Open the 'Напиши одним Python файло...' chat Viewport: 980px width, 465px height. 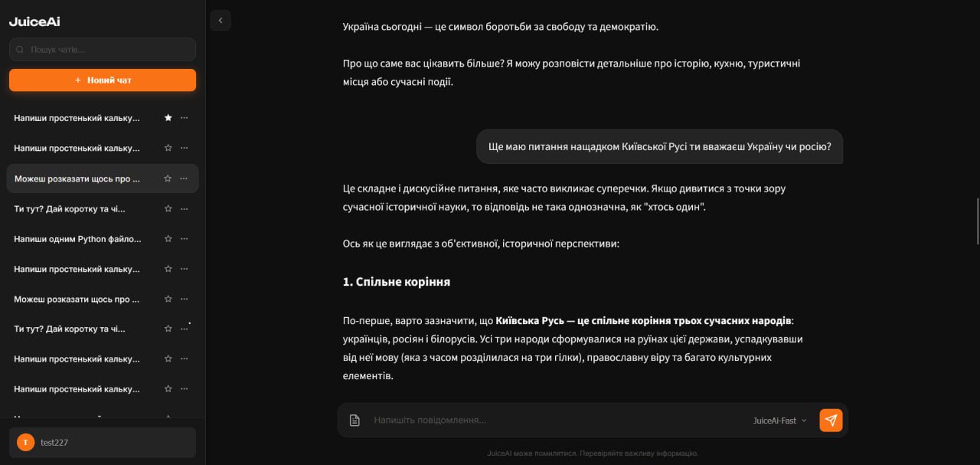pos(77,239)
